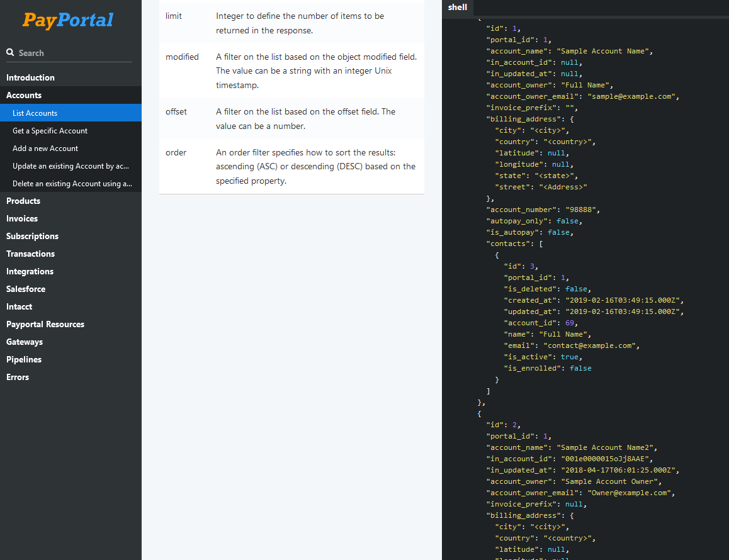Open the Introduction section
Screen dimensions: 729x560
pyautogui.click(x=30, y=77)
